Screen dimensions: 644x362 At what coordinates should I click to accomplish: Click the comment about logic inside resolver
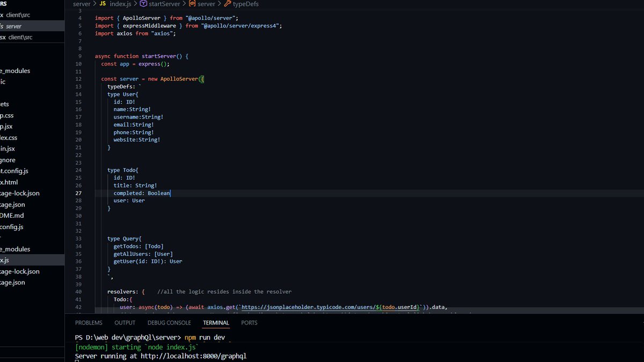click(224, 292)
